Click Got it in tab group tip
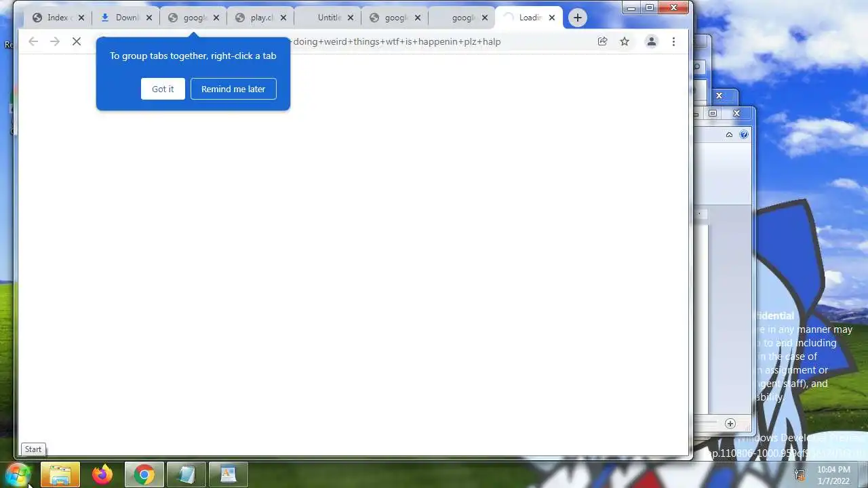The image size is (868, 488). [163, 89]
